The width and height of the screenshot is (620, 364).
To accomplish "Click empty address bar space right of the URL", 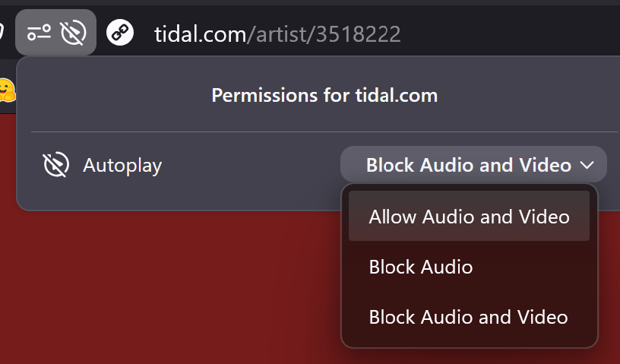I will pyautogui.click(x=510, y=33).
